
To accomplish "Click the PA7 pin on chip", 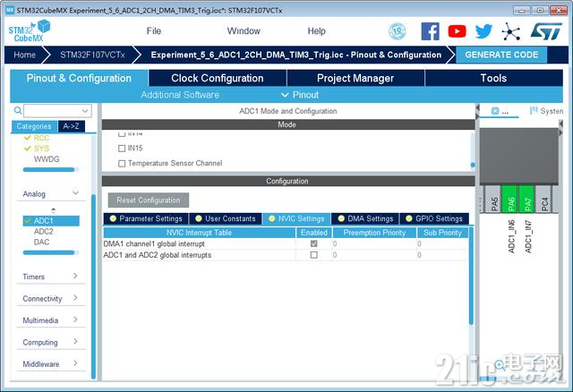I will 528,199.
